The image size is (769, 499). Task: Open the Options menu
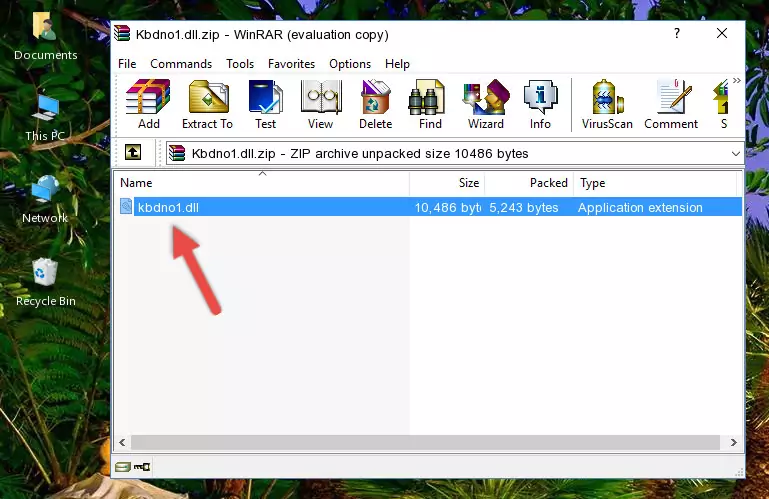point(350,64)
